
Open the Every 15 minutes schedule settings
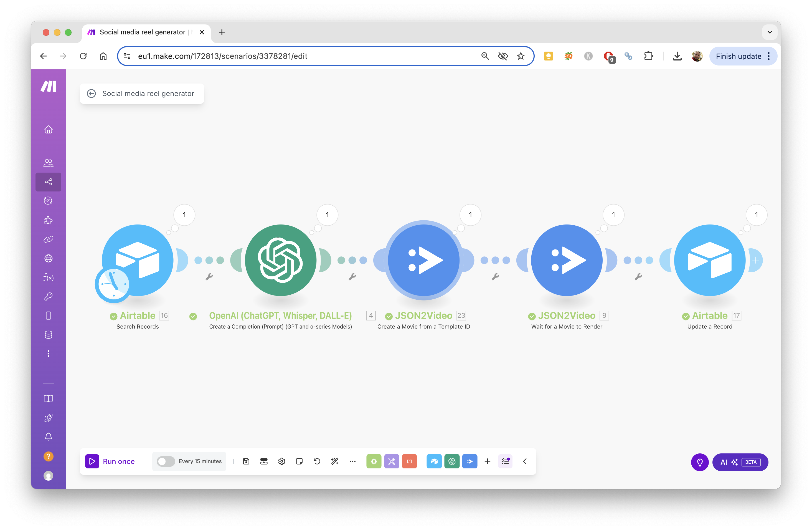click(x=200, y=461)
